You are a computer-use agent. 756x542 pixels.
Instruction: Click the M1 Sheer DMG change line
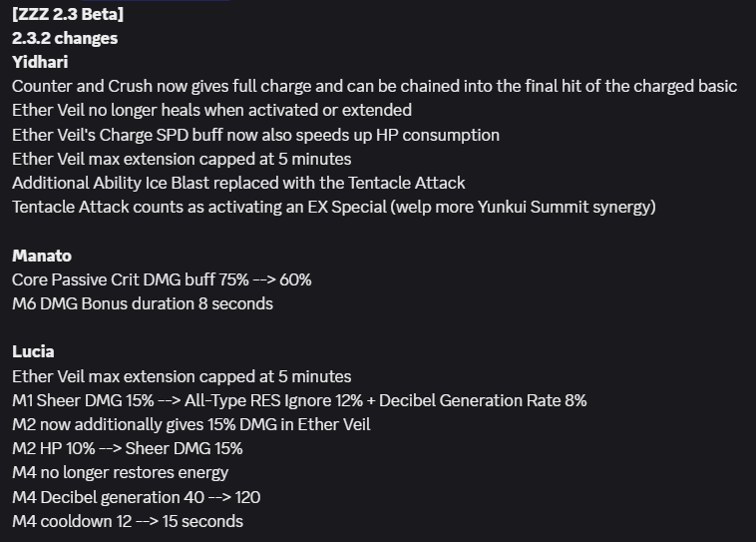click(299, 400)
